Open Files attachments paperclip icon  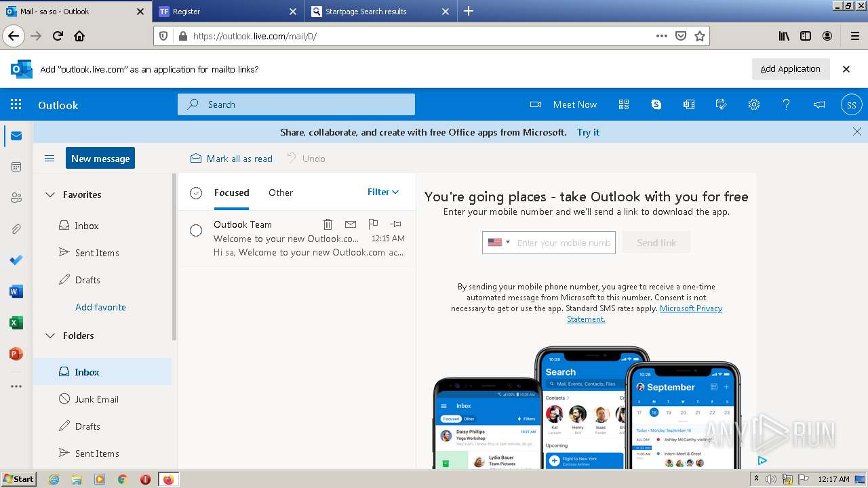tap(16, 229)
